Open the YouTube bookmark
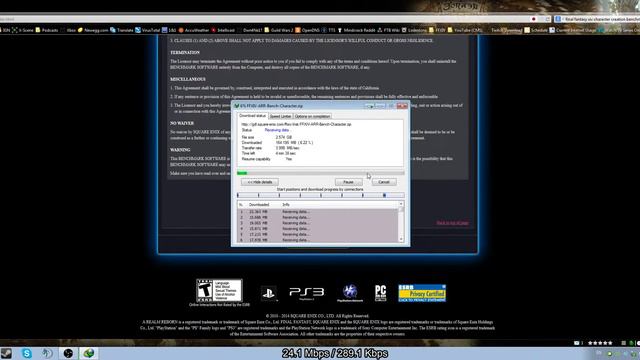 pyautogui.click(x=464, y=30)
